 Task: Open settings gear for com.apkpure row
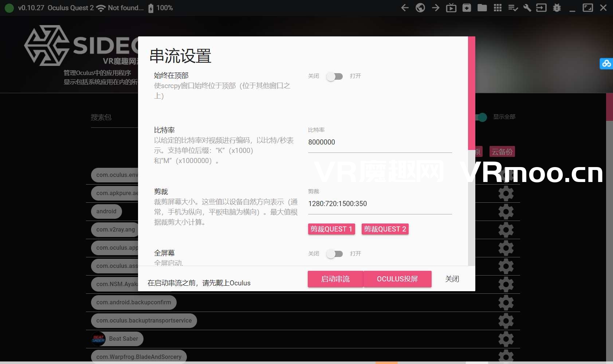(506, 194)
